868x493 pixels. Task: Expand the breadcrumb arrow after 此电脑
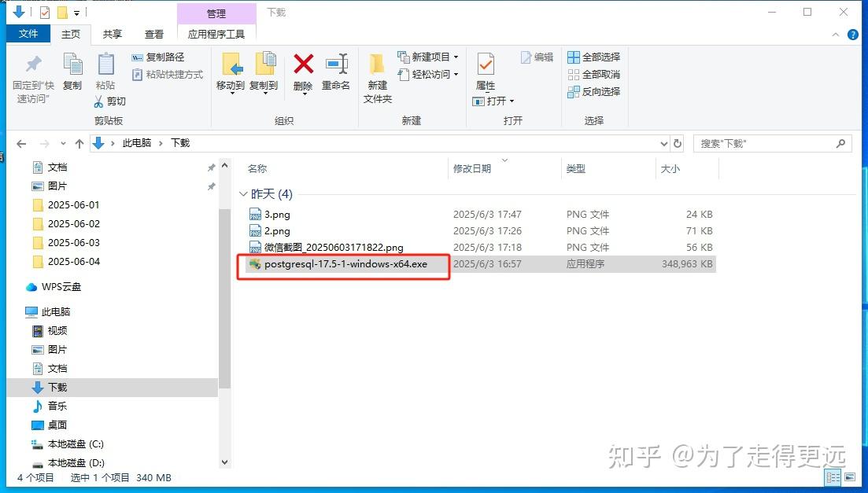[x=161, y=143]
